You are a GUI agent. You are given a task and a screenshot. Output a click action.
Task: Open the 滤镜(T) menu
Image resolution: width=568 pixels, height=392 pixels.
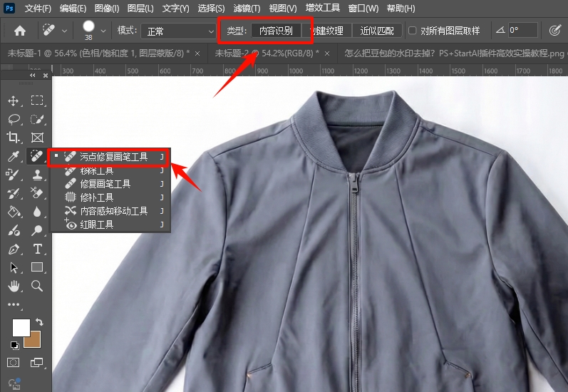point(247,8)
